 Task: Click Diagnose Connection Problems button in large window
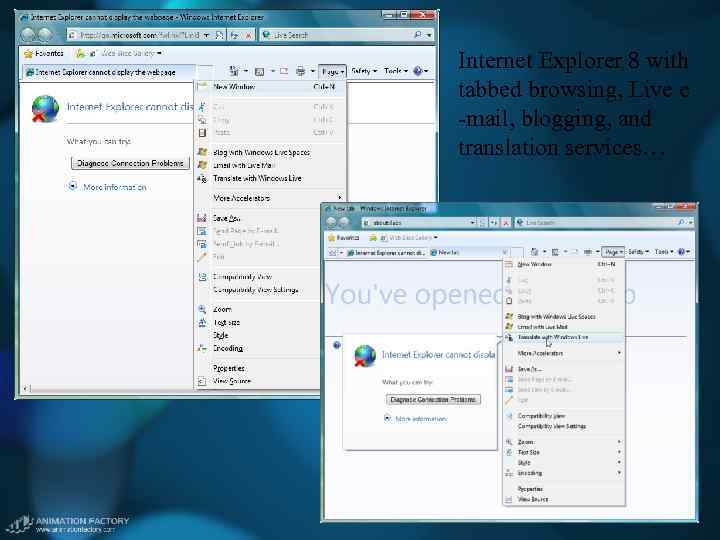(130, 163)
